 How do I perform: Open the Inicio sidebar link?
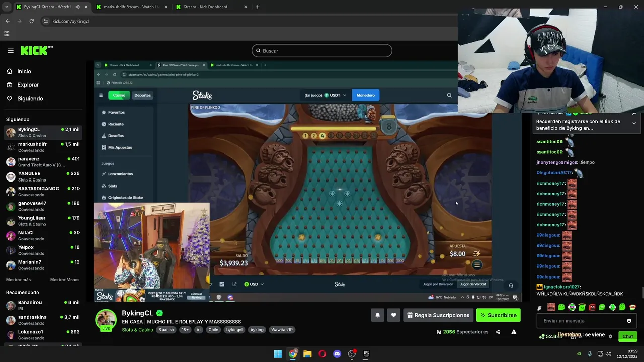pos(24,71)
